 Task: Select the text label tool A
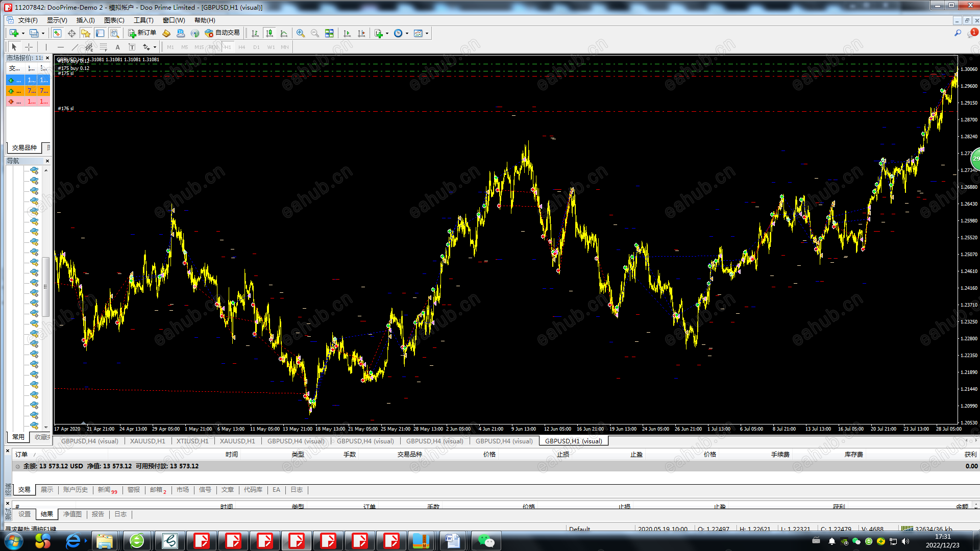click(x=117, y=47)
